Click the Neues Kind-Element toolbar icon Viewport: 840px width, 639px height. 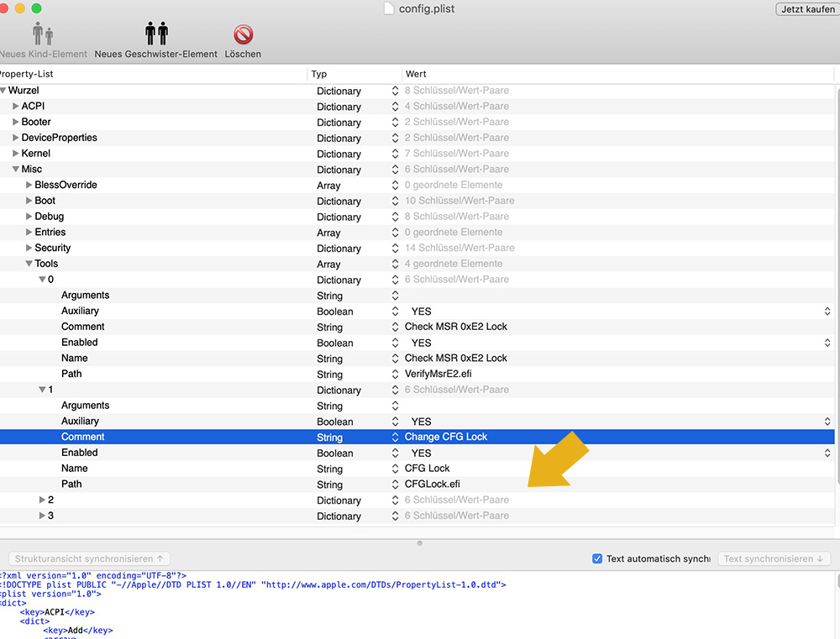(x=42, y=34)
